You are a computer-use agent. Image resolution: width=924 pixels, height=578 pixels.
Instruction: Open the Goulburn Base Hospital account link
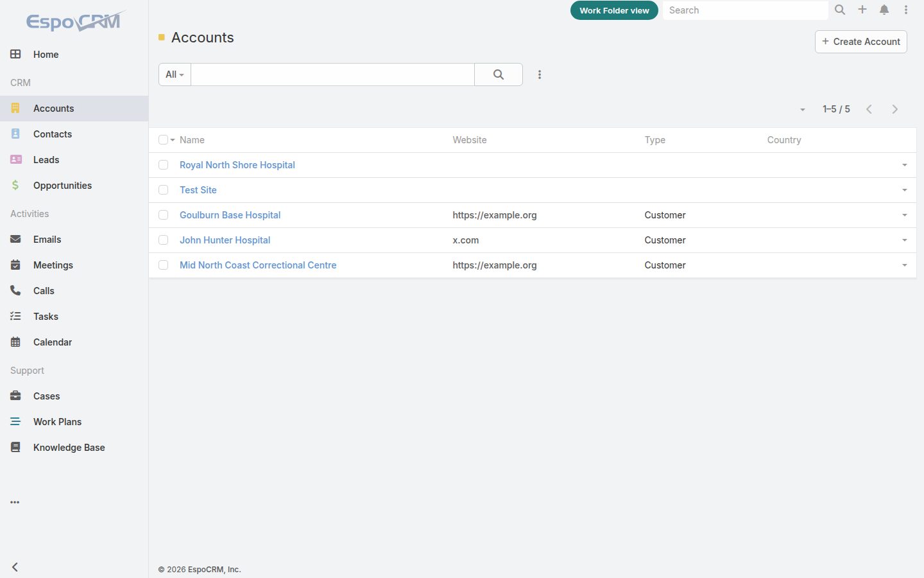[x=230, y=215]
